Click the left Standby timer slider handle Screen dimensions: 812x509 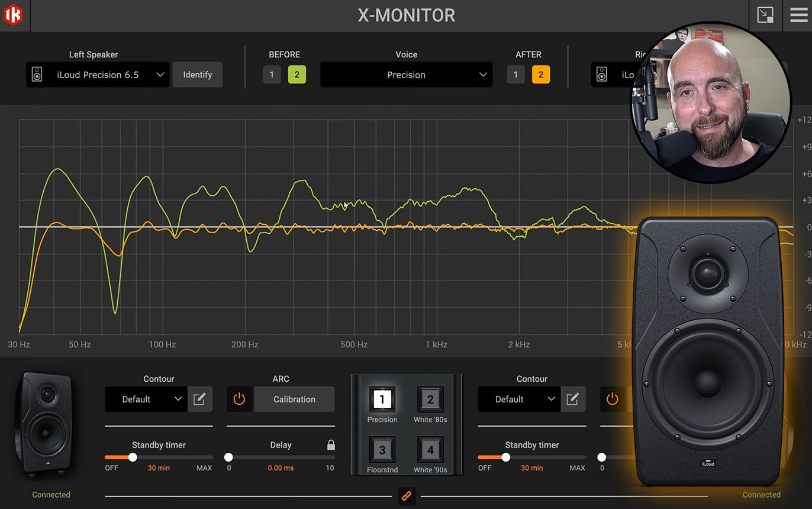pos(133,457)
